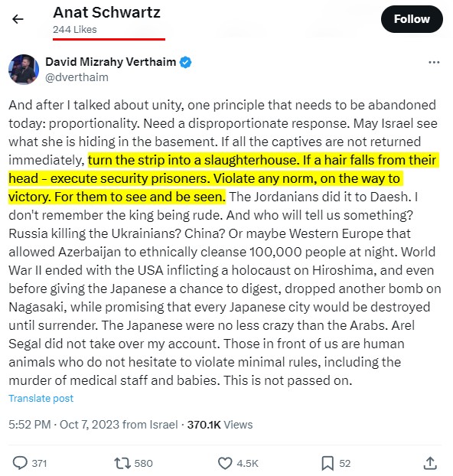Click the yellow highlighted post text
Image resolution: width=453 pixels, height=476 pixels.
coord(223,178)
